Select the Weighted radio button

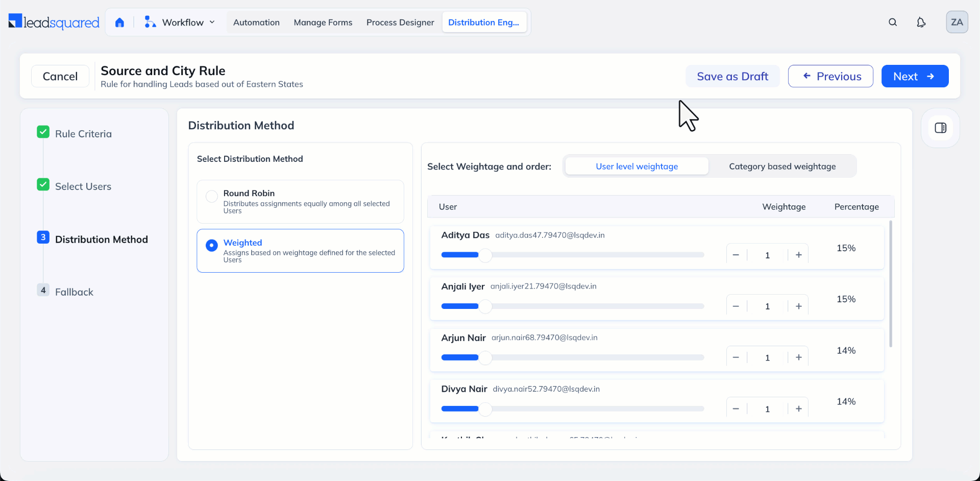(211, 246)
